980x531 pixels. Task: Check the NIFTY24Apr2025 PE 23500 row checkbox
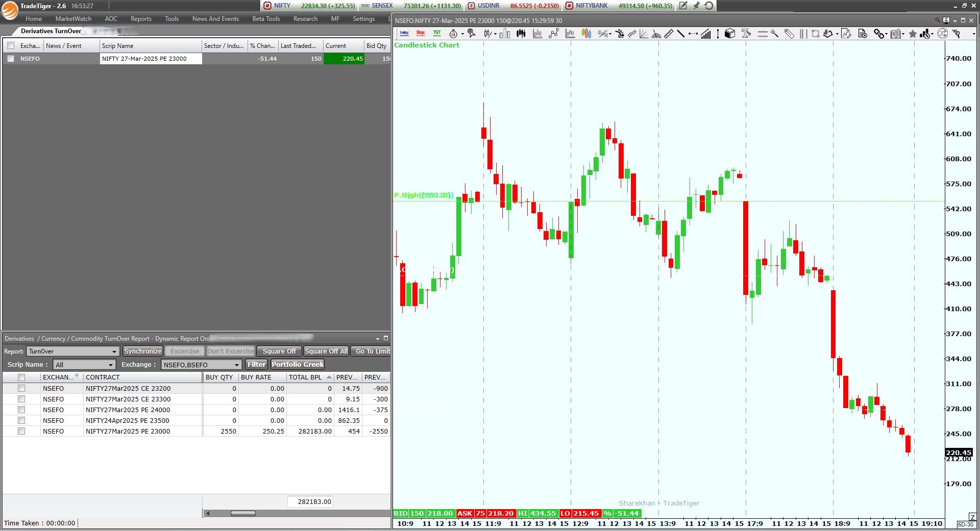21,420
